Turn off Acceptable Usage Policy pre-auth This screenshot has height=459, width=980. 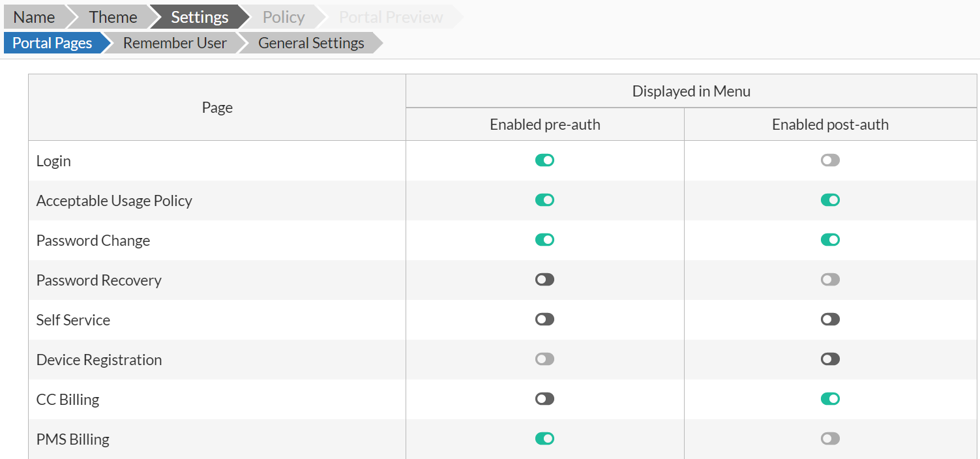[544, 200]
